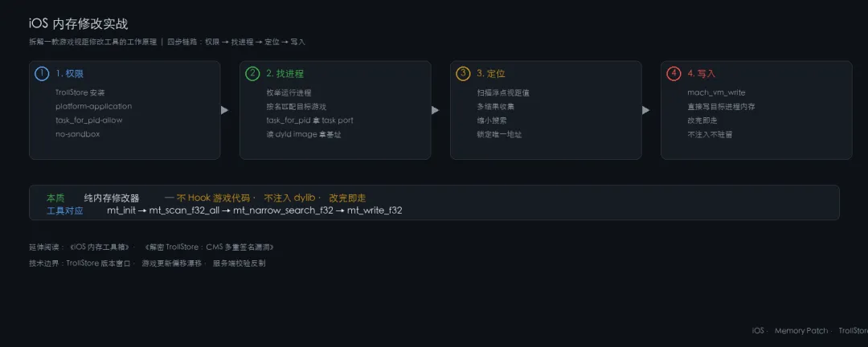Click the 'iOS' tag in footer
The height and width of the screenshot is (347, 868).
[758, 331]
